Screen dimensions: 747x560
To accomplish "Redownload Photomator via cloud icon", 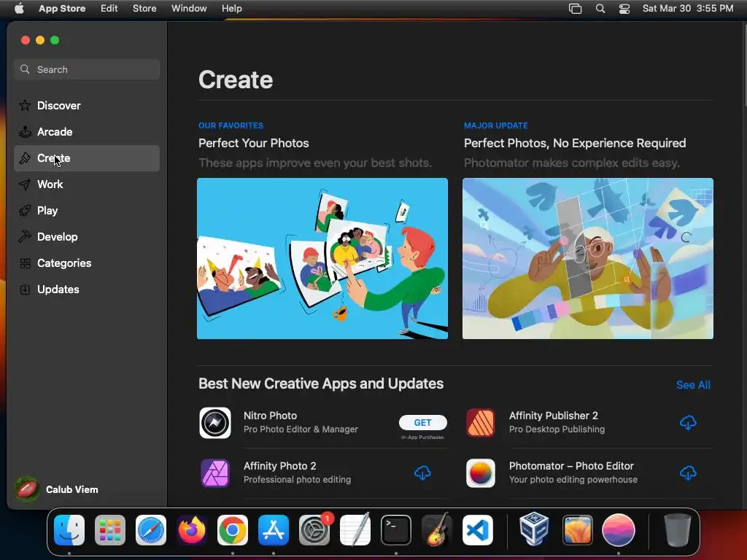I will pos(688,472).
